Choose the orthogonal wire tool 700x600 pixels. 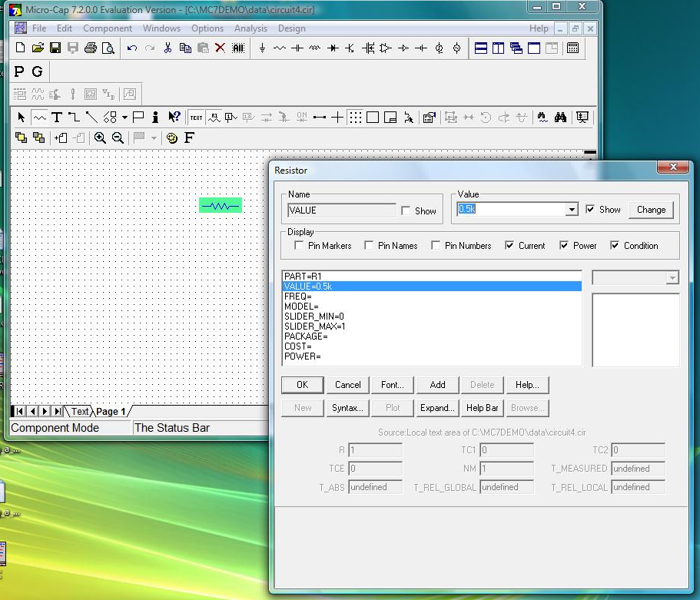click(x=74, y=118)
